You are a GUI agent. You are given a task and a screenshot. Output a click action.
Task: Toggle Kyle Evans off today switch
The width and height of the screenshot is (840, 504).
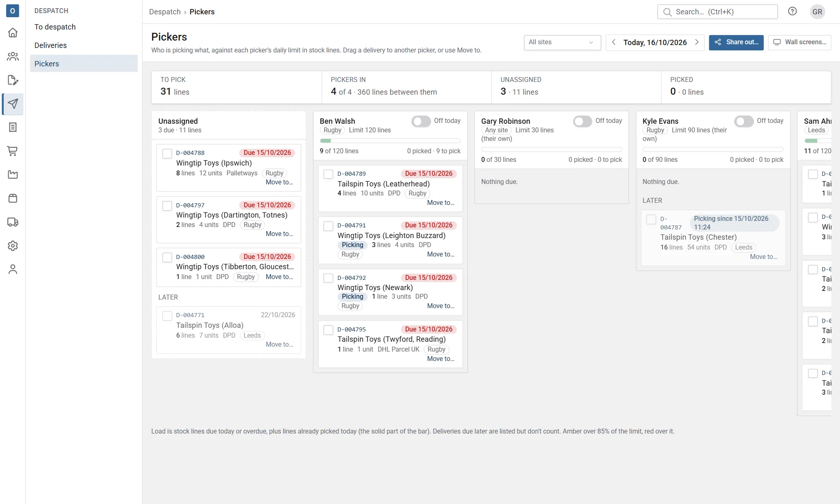744,121
